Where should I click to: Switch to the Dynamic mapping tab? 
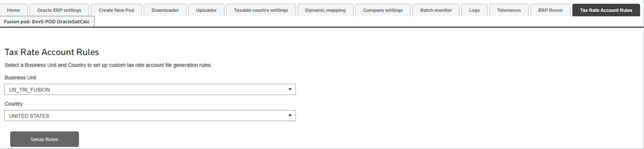[325, 10]
